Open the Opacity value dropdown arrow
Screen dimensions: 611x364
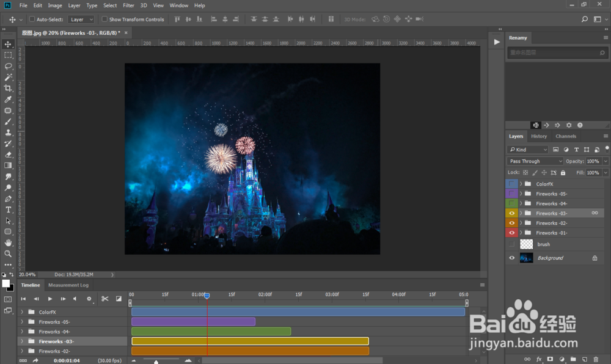pyautogui.click(x=606, y=161)
